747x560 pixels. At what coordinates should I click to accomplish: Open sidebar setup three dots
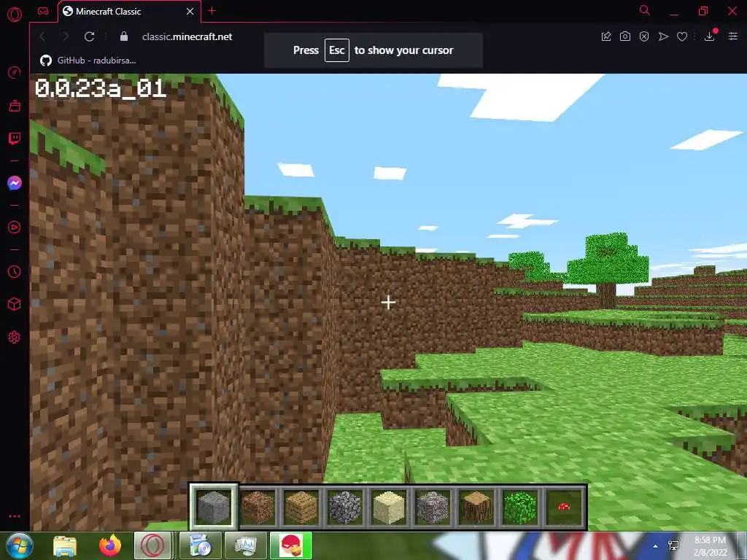click(x=15, y=516)
